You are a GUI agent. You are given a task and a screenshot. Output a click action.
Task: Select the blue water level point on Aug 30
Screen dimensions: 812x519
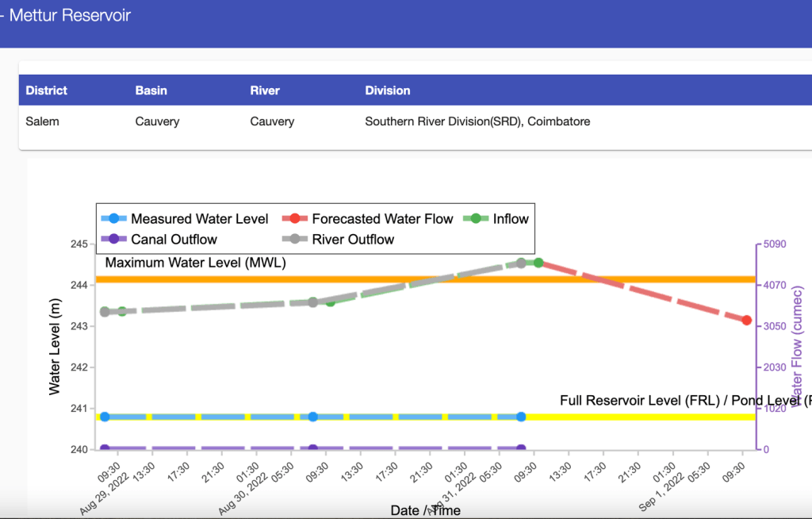tap(313, 417)
